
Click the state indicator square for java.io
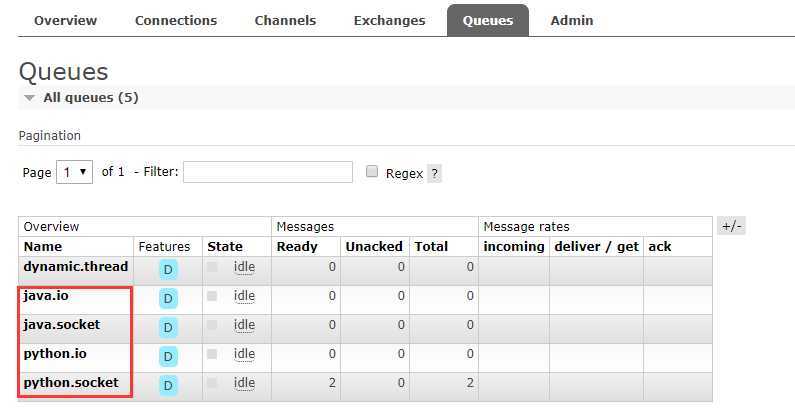212,297
